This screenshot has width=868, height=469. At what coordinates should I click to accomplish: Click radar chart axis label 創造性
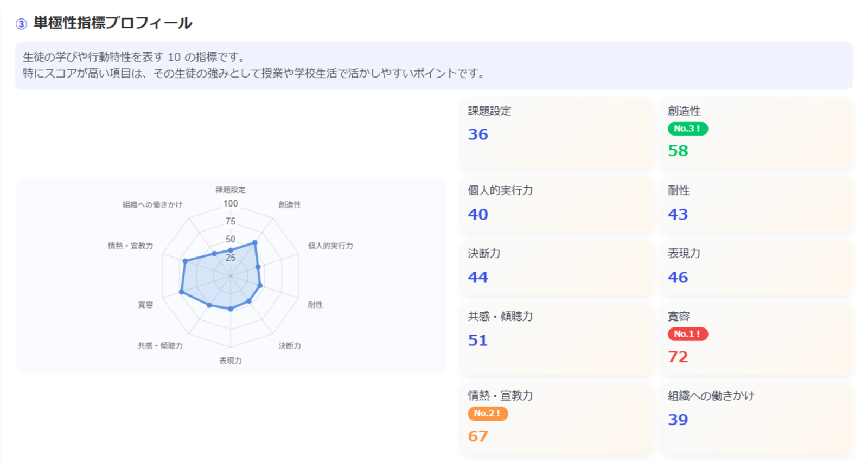[x=290, y=204]
